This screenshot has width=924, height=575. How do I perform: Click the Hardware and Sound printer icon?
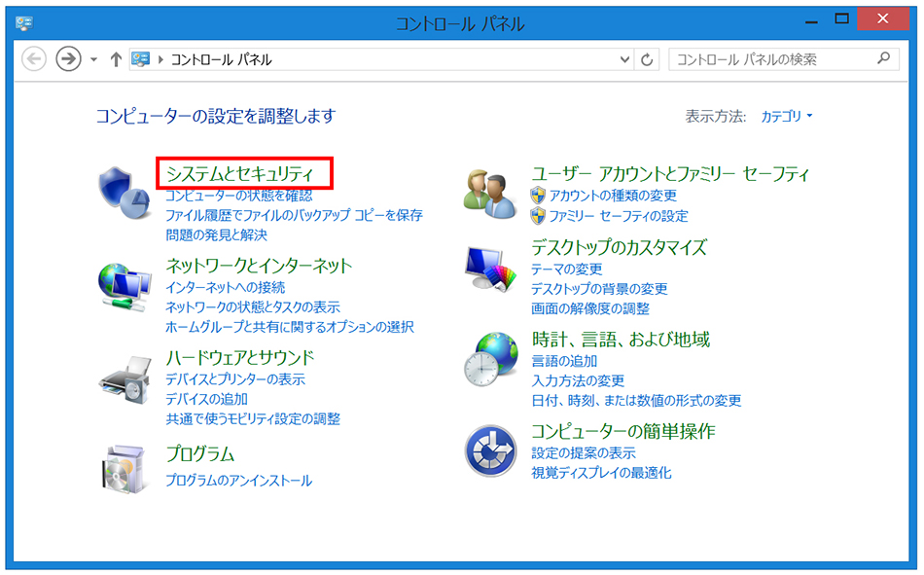(x=125, y=379)
